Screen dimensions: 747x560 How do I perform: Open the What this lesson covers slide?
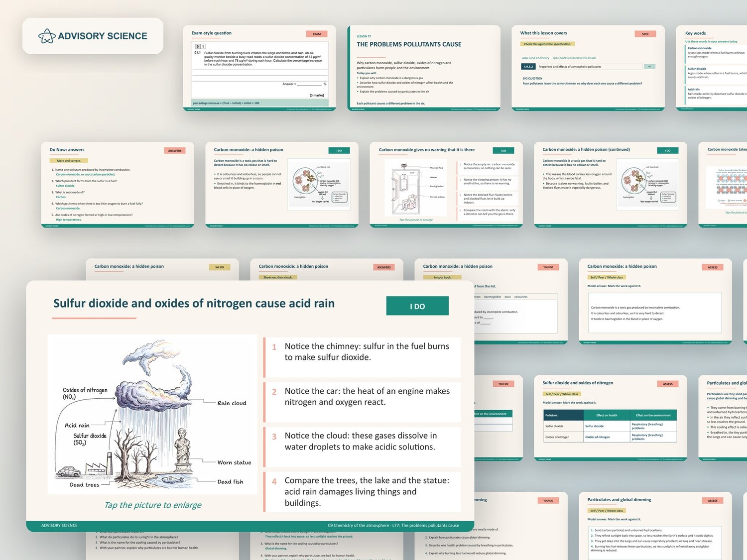588,68
